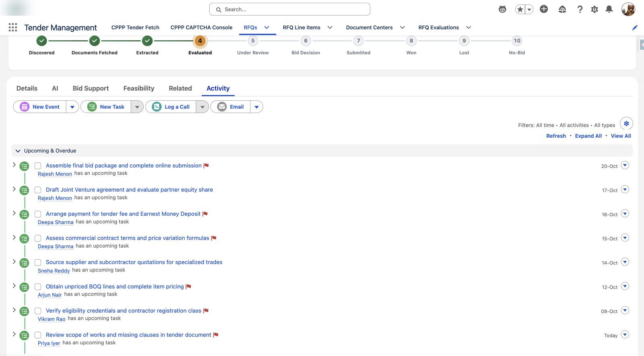Screen dimensions: 644x356
Task: Switch to the Related tab
Action: pyautogui.click(x=180, y=88)
